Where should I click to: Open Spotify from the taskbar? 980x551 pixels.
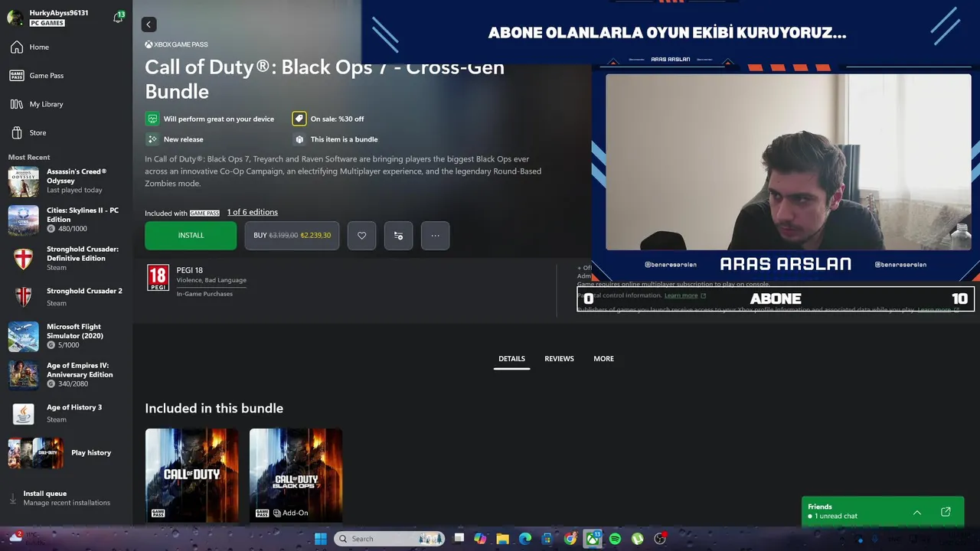(x=615, y=539)
